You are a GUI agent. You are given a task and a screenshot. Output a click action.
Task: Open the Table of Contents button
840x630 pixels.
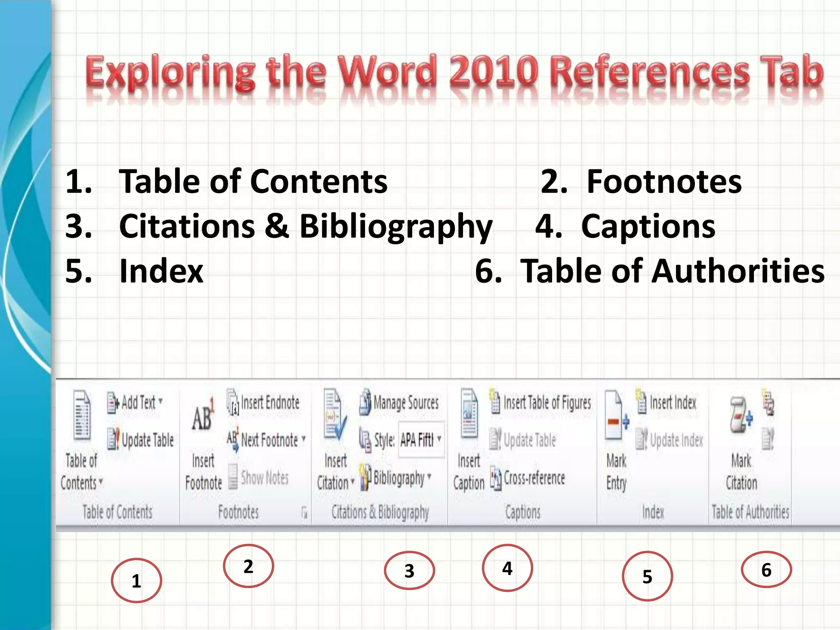pos(81,441)
